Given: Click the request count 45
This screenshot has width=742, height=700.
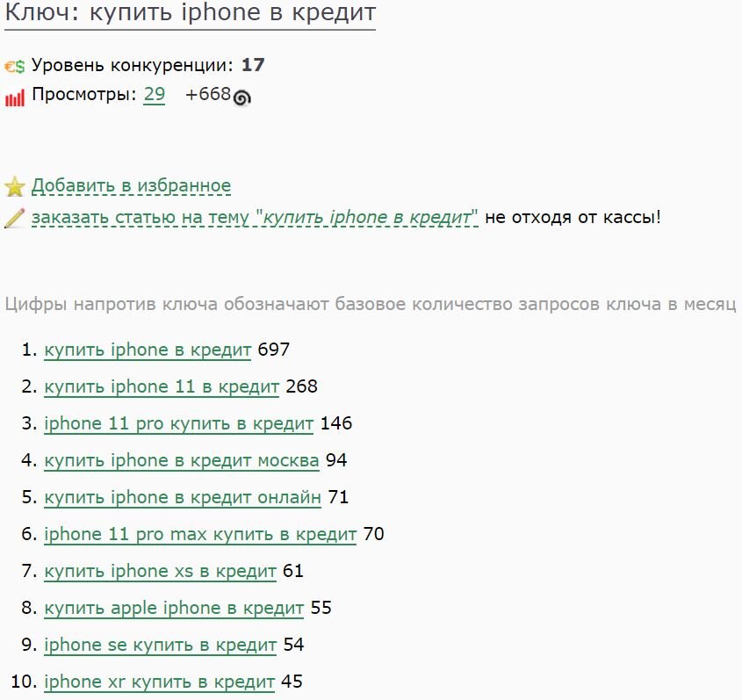Looking at the screenshot, I should point(292,682).
